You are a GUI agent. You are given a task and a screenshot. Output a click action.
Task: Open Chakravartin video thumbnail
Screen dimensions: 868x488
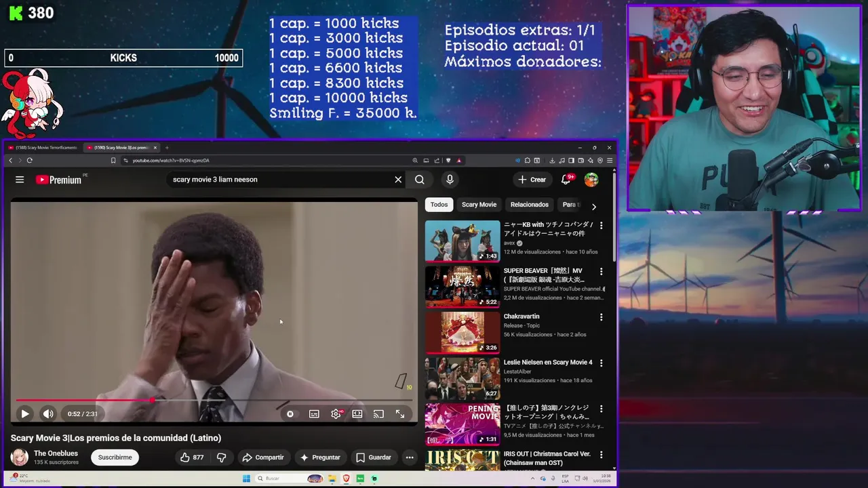coord(462,332)
